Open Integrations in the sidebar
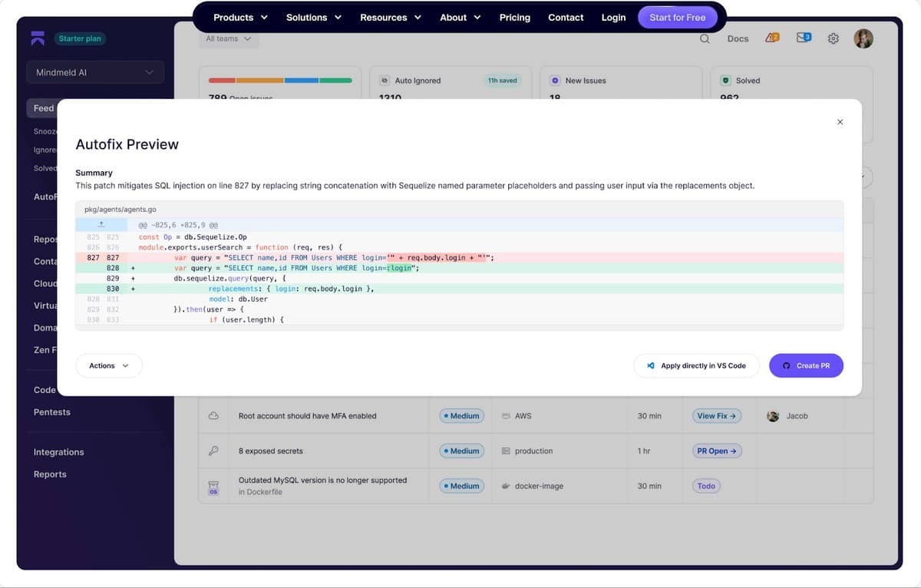This screenshot has height=588, width=921. tap(59, 452)
